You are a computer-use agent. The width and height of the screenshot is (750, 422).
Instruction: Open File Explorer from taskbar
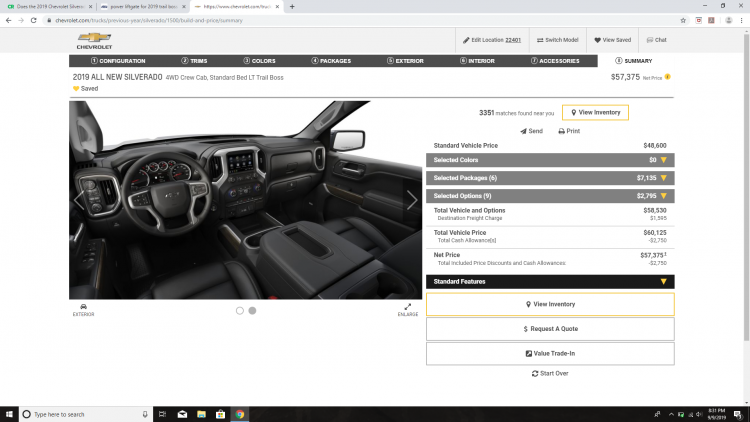pos(201,414)
